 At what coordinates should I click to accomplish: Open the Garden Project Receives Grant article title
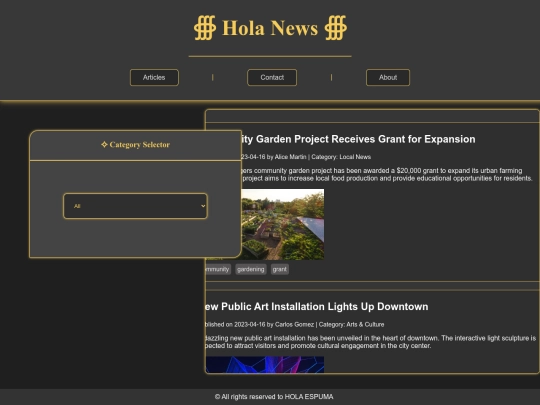tap(358, 139)
